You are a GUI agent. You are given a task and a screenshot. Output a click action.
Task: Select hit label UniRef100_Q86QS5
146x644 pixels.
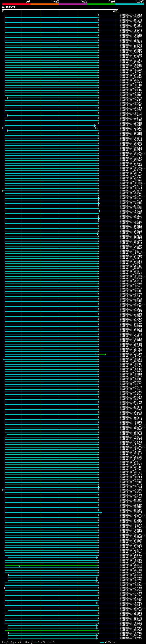coord(131,329)
